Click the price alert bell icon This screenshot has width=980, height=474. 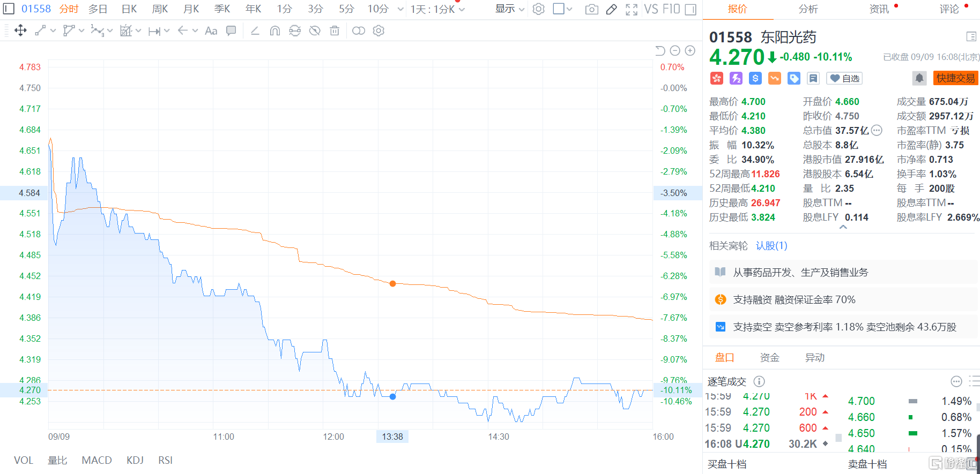(919, 78)
